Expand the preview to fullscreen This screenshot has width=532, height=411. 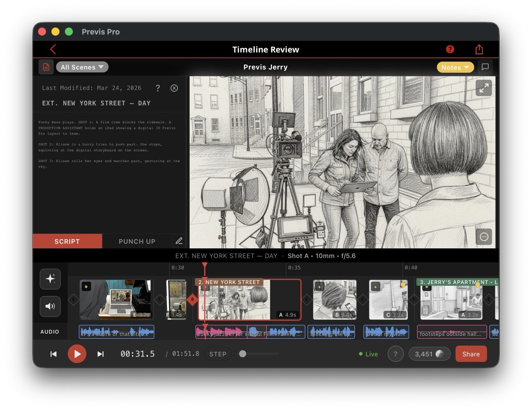483,88
